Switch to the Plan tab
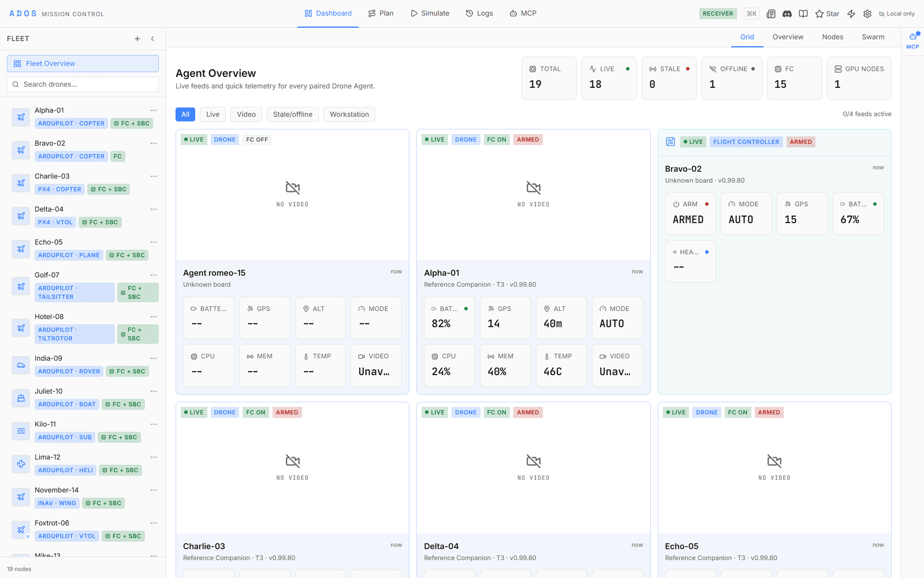The width and height of the screenshot is (924, 578). pyautogui.click(x=381, y=13)
